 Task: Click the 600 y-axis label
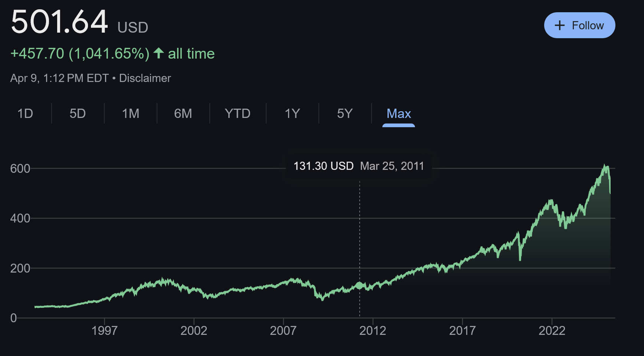20,169
